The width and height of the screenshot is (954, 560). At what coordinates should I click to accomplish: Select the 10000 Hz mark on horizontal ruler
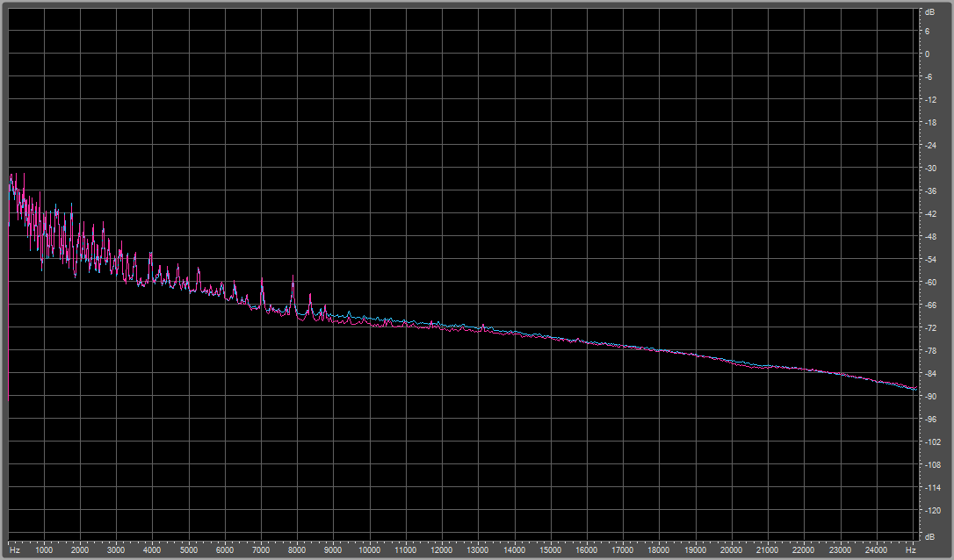coord(370,549)
